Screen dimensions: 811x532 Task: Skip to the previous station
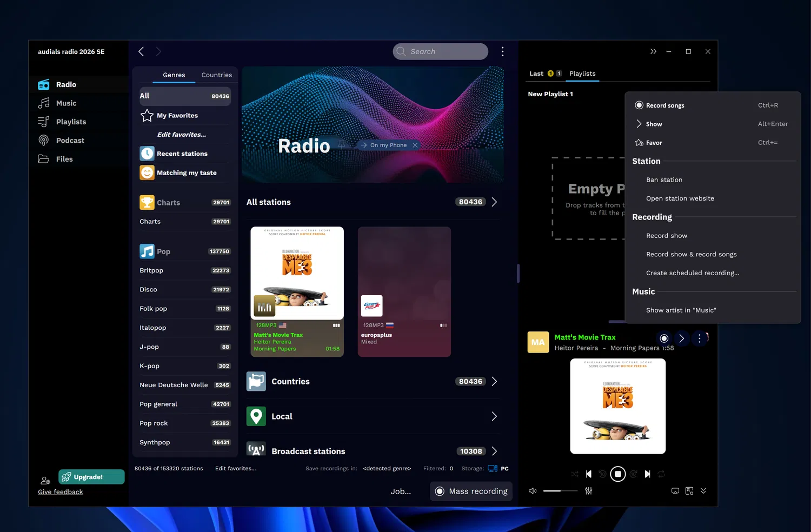tap(589, 474)
